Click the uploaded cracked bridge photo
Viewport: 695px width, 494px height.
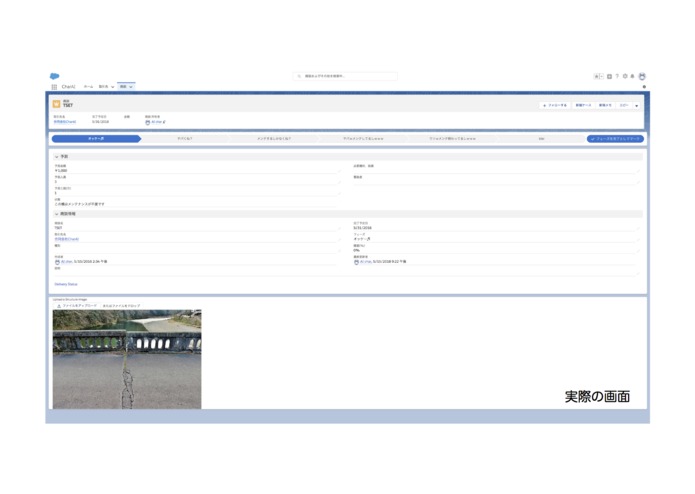pyautogui.click(x=127, y=359)
